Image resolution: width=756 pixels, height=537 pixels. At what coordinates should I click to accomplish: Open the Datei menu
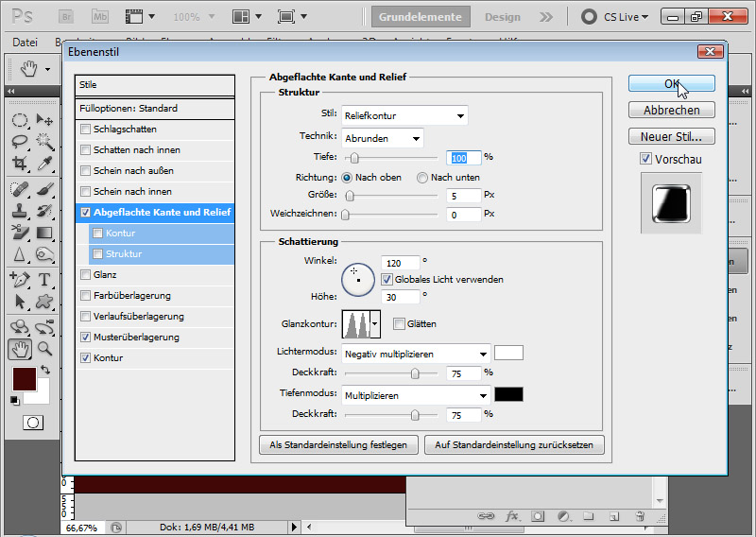[26, 43]
